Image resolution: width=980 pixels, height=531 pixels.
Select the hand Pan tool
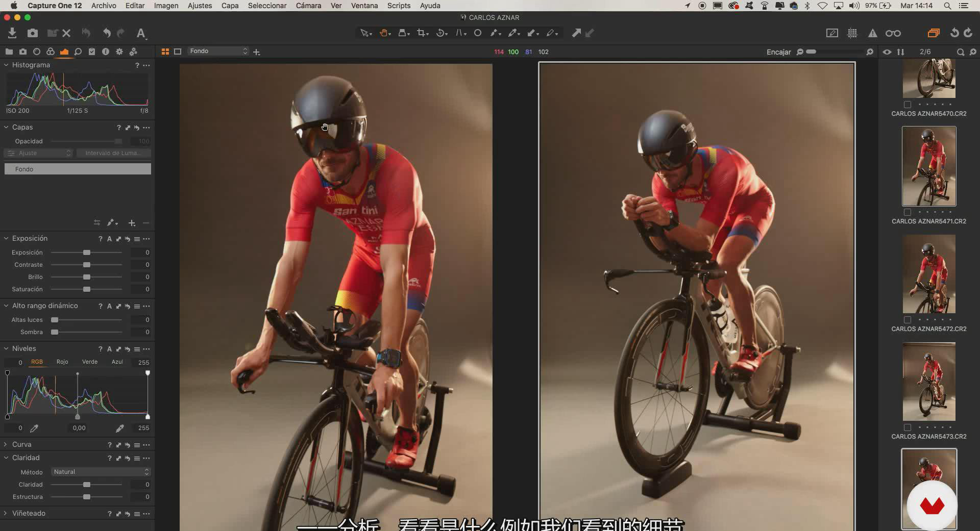383,33
